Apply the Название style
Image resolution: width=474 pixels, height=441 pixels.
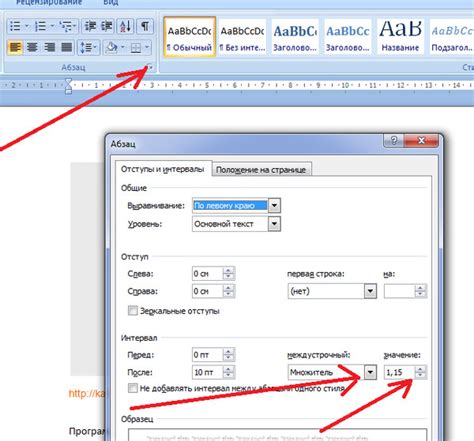(x=400, y=36)
